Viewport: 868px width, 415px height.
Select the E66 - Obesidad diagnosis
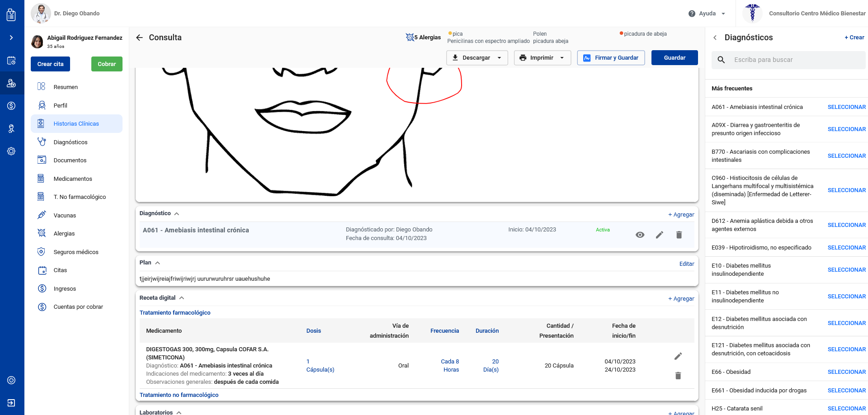[846, 372]
